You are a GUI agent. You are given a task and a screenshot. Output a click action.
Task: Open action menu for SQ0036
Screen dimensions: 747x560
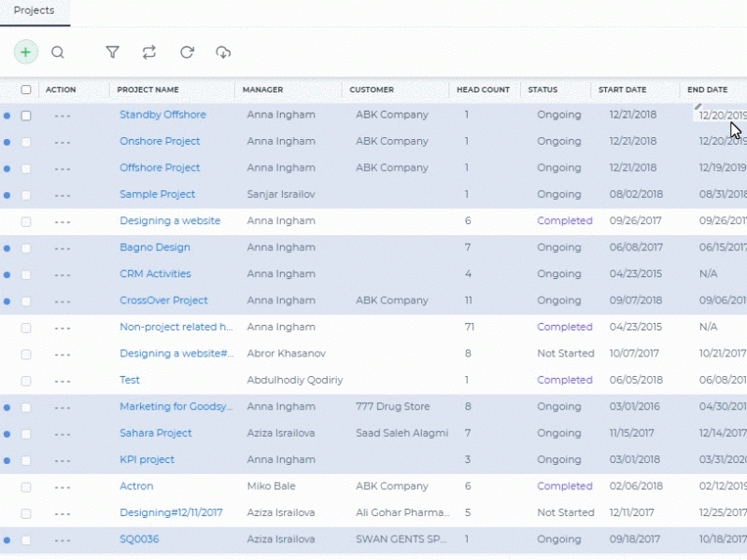coord(63,540)
